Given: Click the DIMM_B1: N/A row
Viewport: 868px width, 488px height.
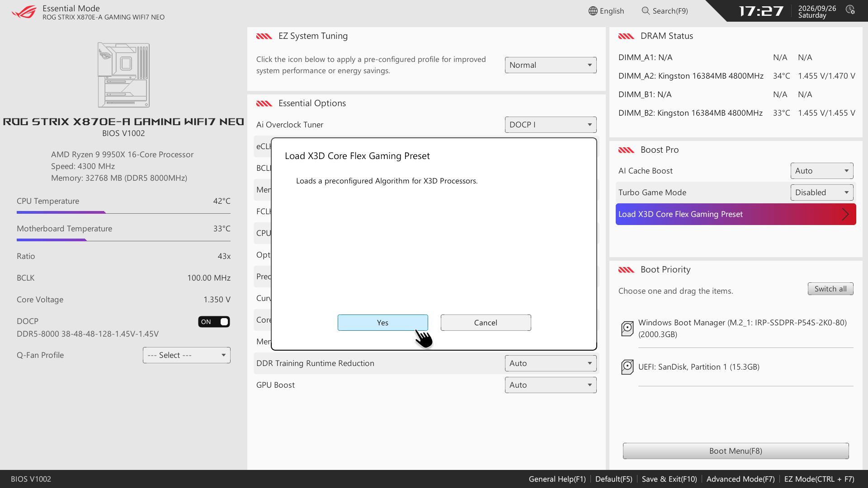Looking at the screenshot, I should 715,94.
